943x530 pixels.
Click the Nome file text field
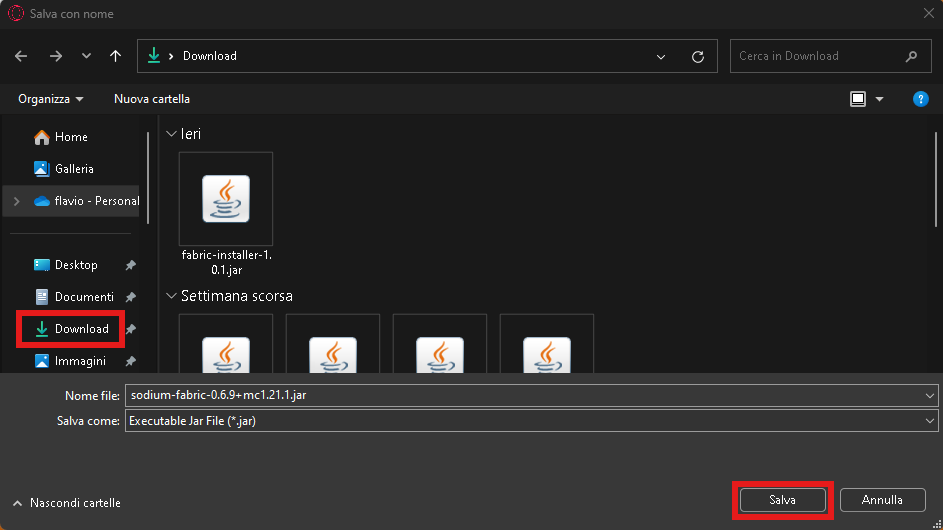523,395
